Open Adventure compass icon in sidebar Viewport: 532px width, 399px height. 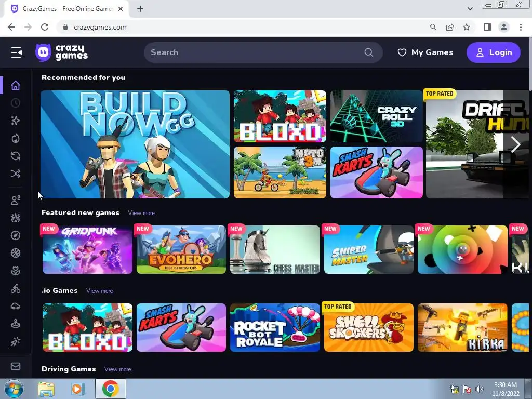pyautogui.click(x=16, y=235)
